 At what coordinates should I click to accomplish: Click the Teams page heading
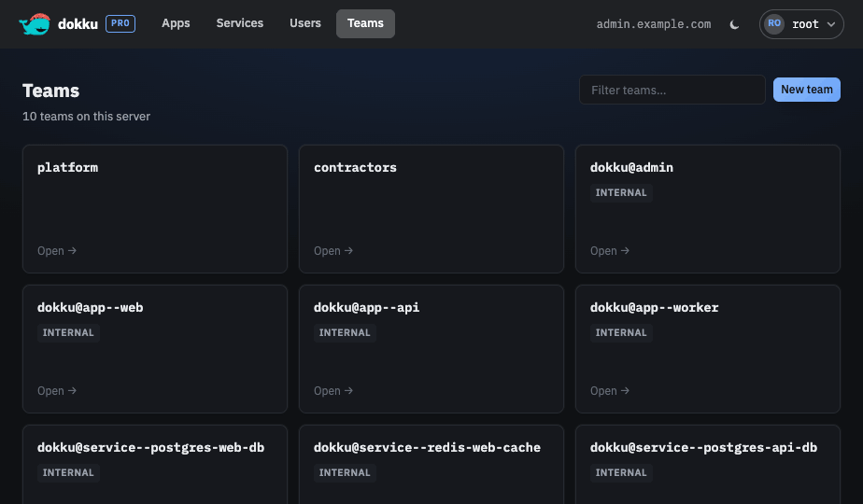tap(50, 91)
